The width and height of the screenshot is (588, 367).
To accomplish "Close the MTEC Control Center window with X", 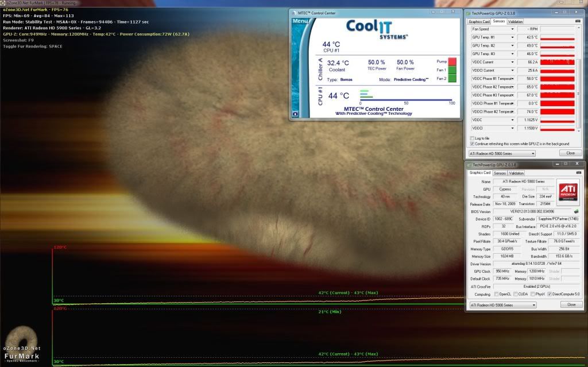I will coord(454,12).
